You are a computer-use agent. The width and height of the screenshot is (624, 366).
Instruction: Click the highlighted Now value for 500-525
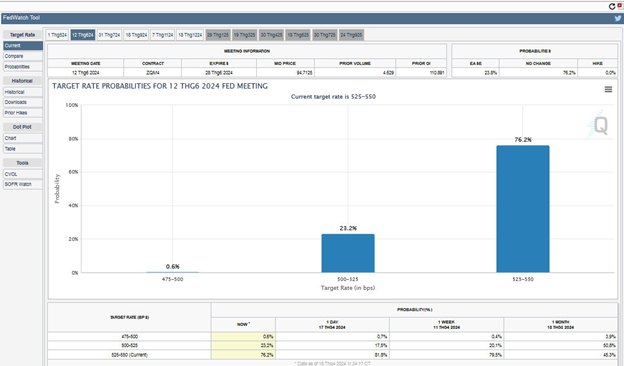(243, 346)
